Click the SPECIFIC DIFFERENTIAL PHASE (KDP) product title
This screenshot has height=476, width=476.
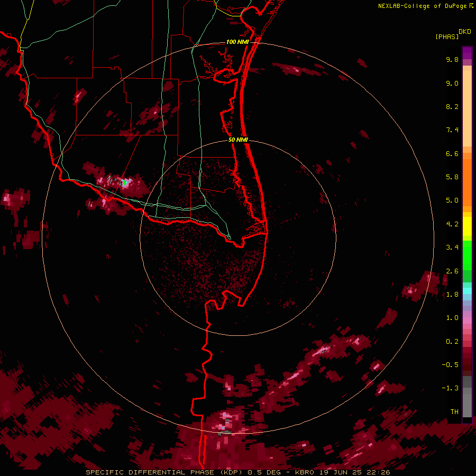click(x=165, y=472)
